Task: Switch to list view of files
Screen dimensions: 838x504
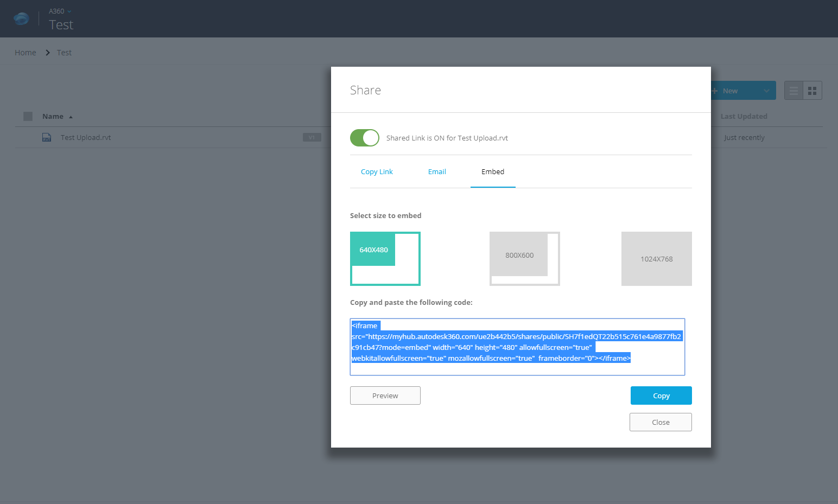Action: click(793, 90)
